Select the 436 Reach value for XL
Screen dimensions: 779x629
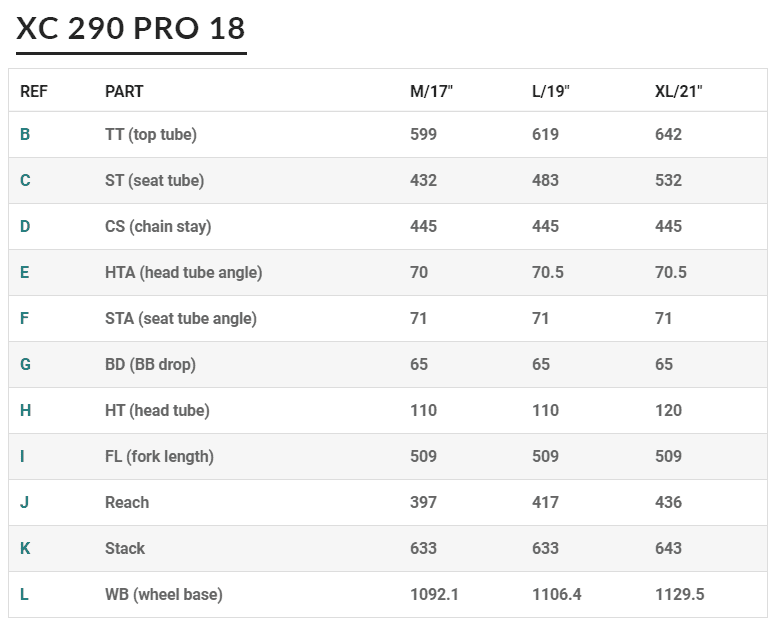(668, 502)
